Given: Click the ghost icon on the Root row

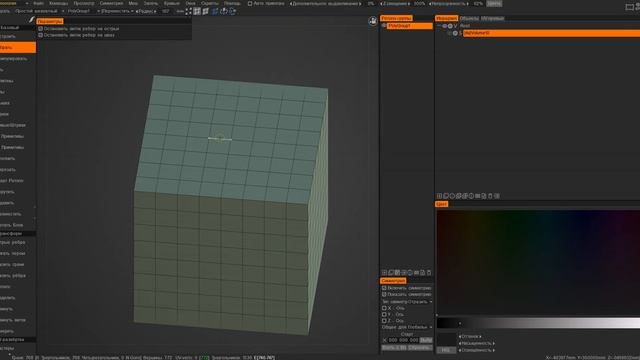Looking at the screenshot, I should 450,26.
